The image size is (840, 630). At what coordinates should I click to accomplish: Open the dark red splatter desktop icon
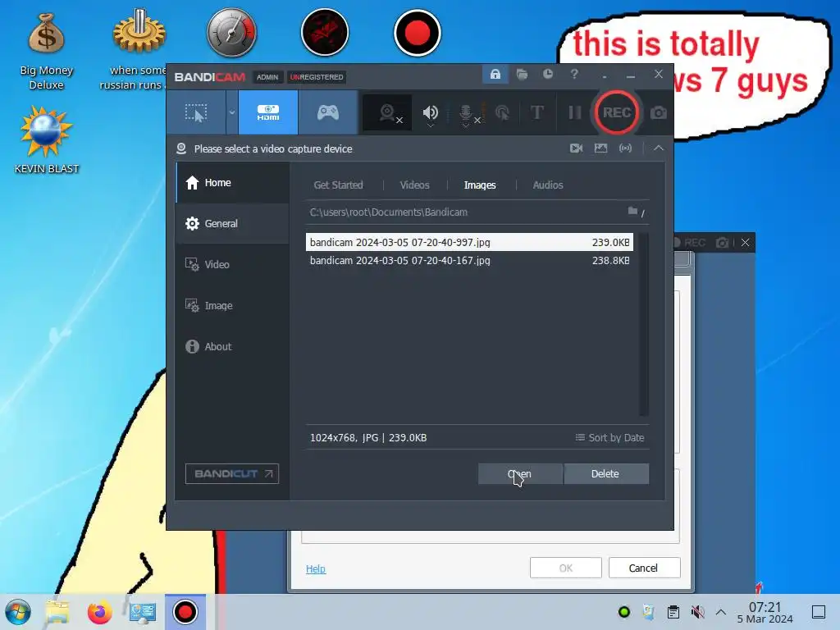pos(325,33)
